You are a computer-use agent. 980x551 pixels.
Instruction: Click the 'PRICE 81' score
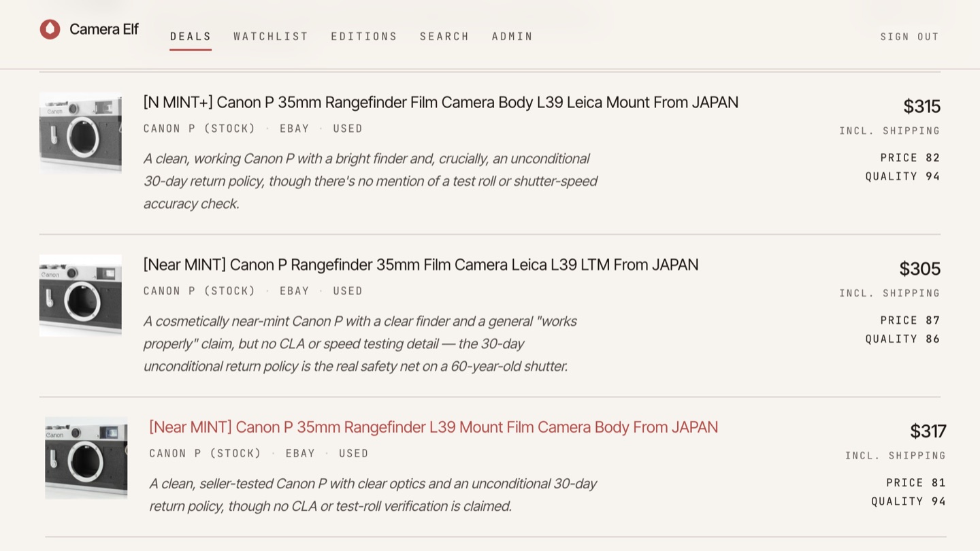pos(916,483)
